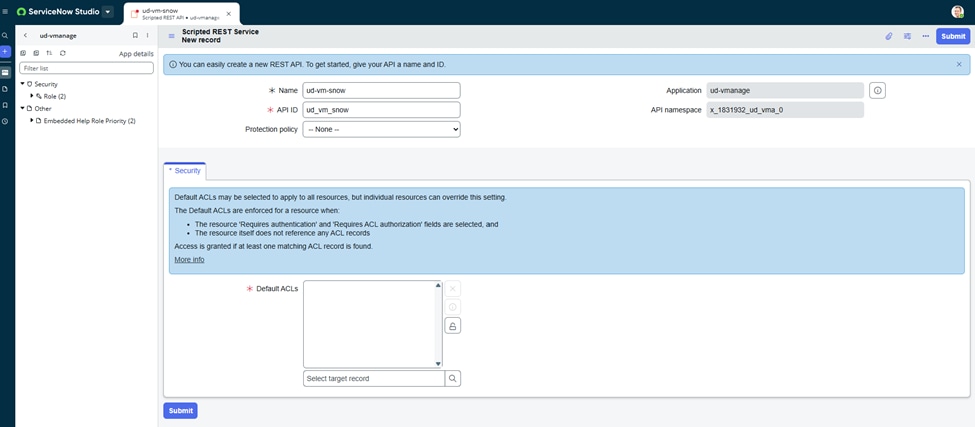Click the bottom Submit button
The width and height of the screenshot is (975, 427).
[x=180, y=411]
